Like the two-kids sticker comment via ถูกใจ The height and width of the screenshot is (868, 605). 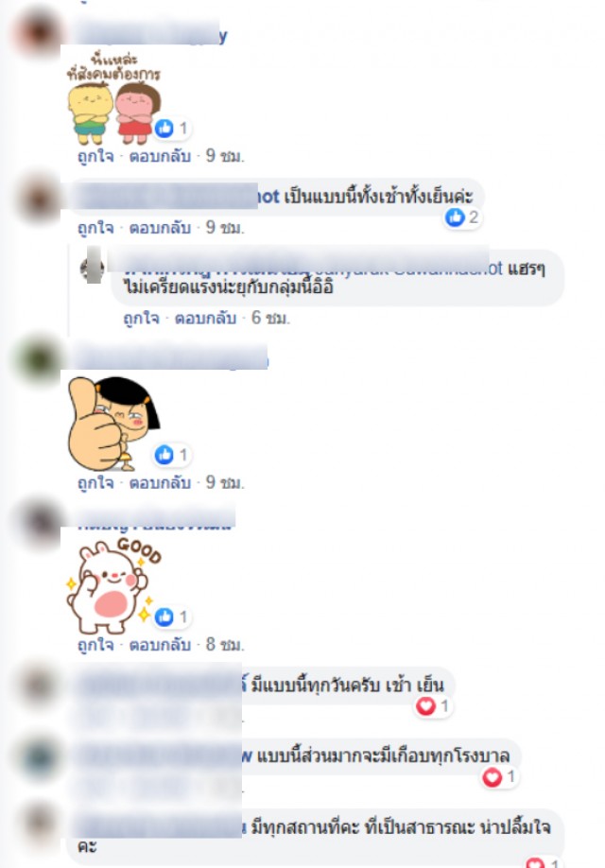point(95,156)
